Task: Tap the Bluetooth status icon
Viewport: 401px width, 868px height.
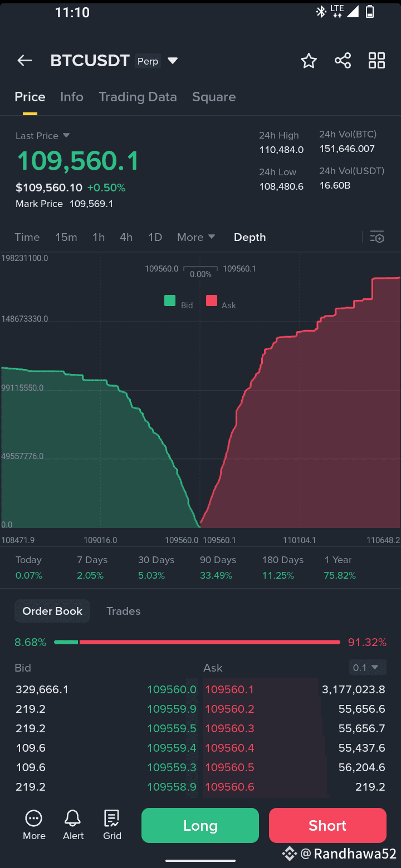Action: click(x=321, y=12)
